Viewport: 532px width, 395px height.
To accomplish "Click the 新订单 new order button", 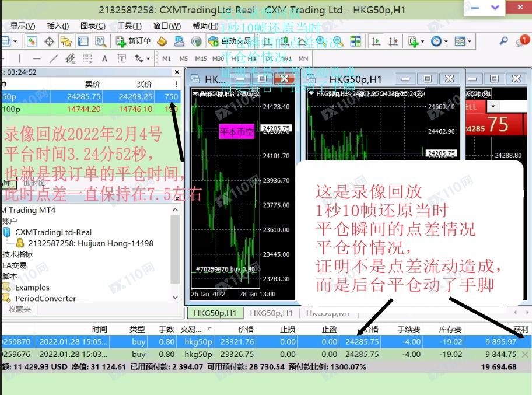I will (x=134, y=41).
